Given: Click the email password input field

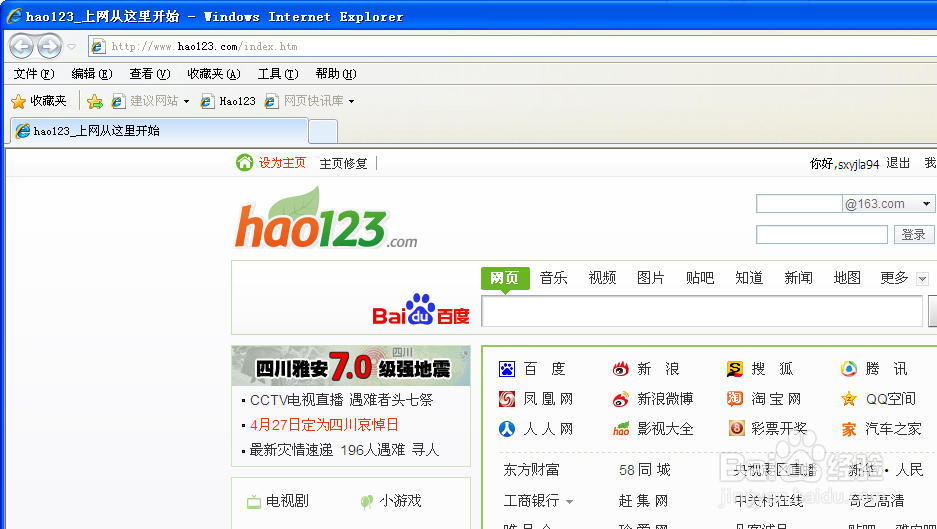Looking at the screenshot, I should 822,234.
